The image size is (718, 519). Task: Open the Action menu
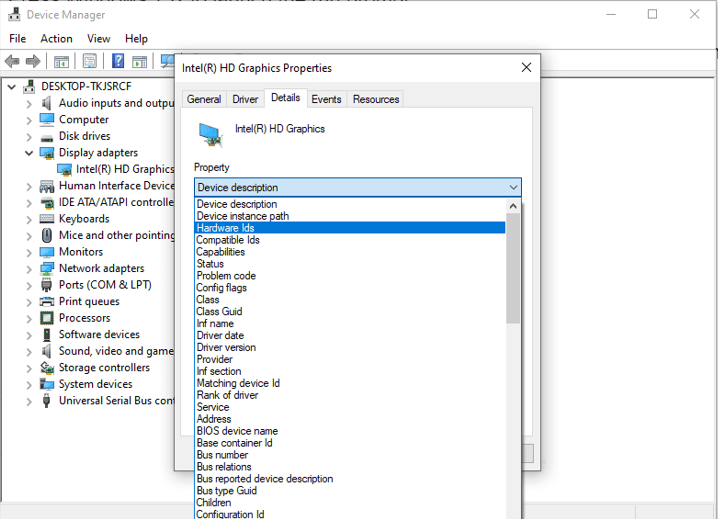coord(56,38)
